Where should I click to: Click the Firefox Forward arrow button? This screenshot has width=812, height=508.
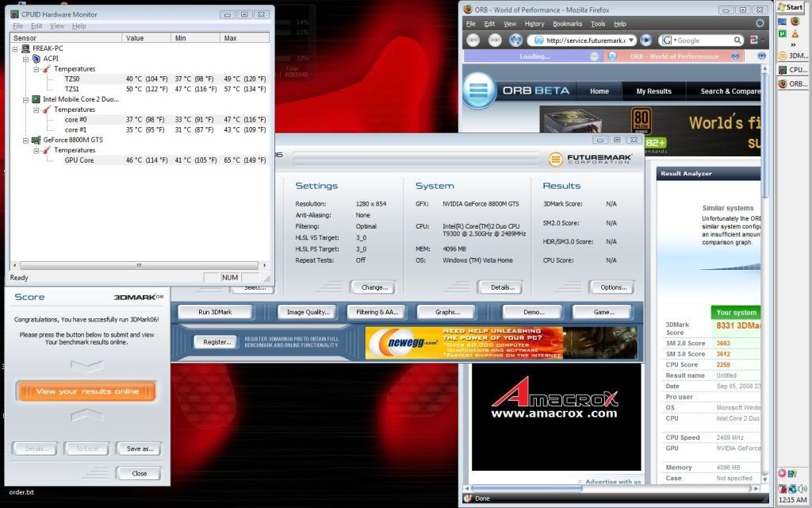495,40
